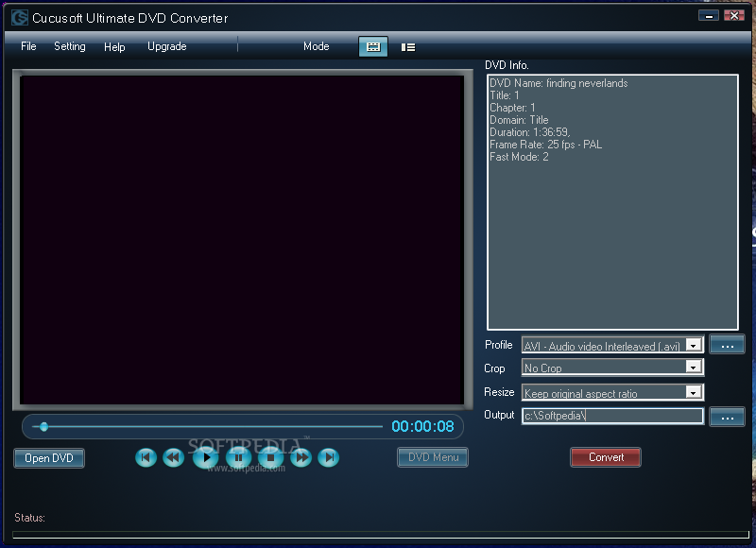Browse for the output folder with the ellipsis button
Image resolution: width=756 pixels, height=548 pixels.
[727, 417]
